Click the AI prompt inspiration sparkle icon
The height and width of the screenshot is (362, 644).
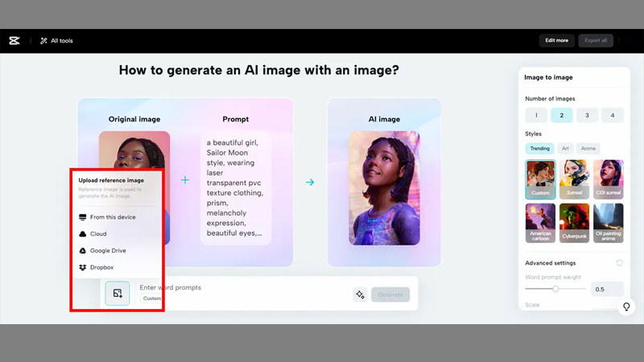360,294
